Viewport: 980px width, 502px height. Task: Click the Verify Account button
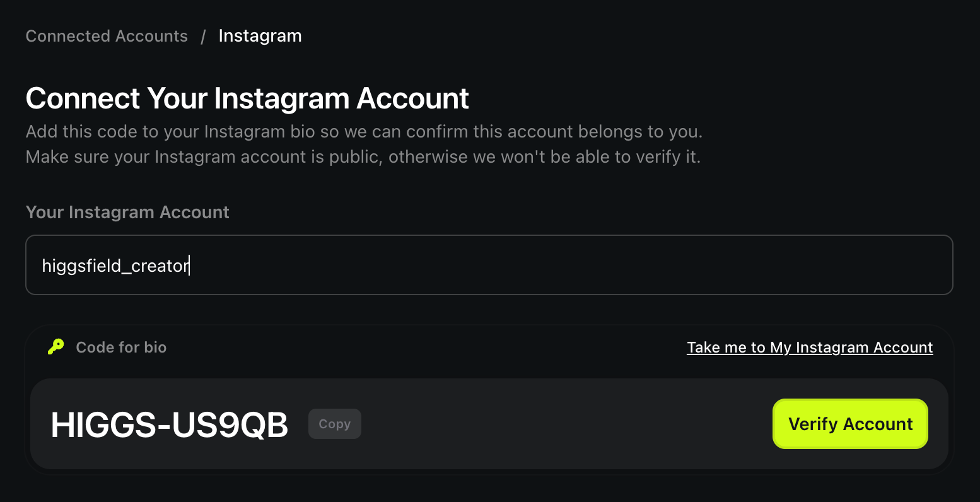click(x=850, y=424)
